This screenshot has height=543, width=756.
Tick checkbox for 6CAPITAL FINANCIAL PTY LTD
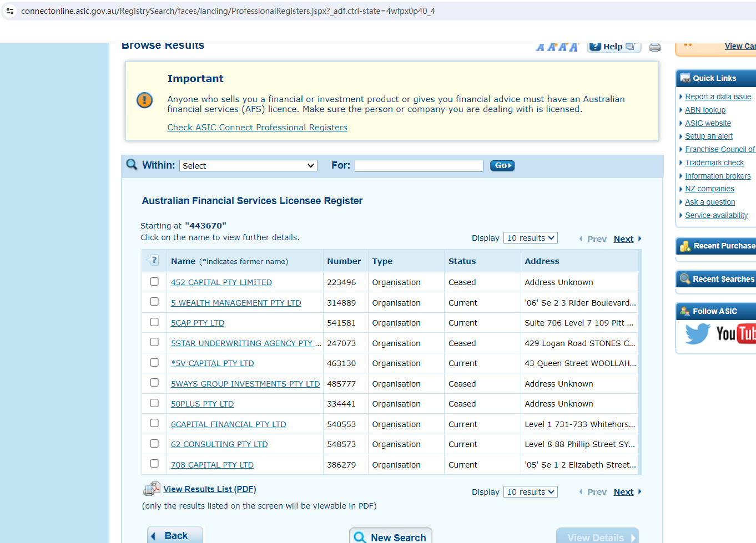point(154,423)
